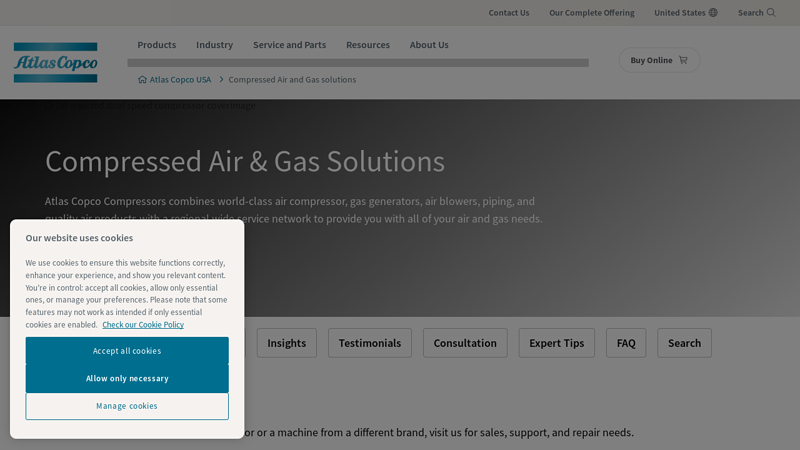Go to Atlas Copco USA breadcrumb link

click(x=180, y=80)
